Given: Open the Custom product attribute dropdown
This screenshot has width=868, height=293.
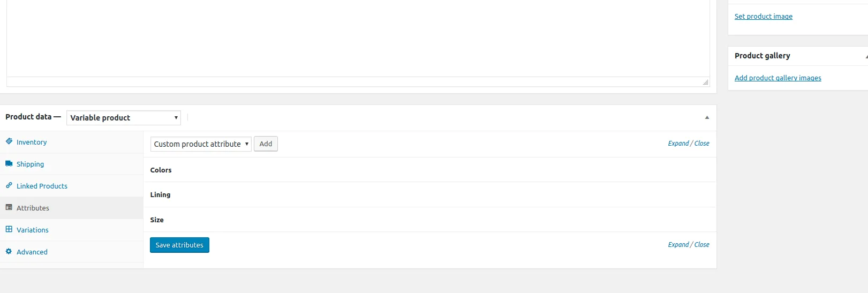Looking at the screenshot, I should click(201, 144).
